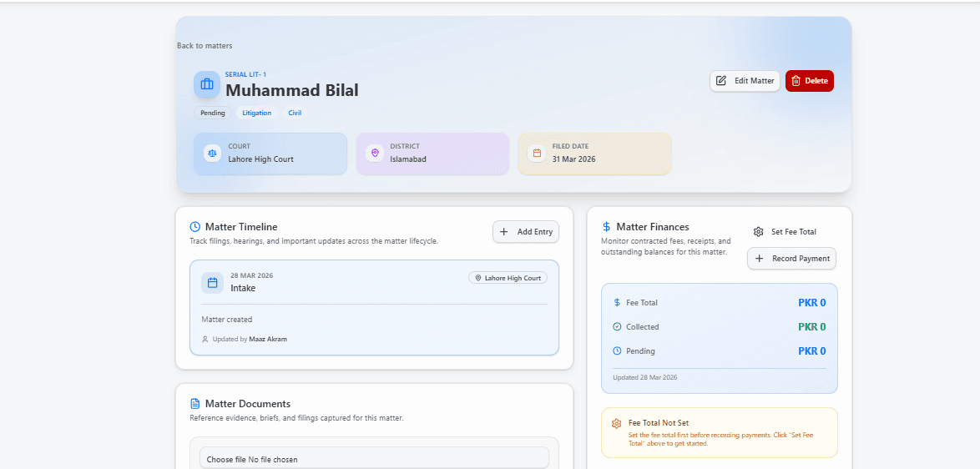Select the Civil tag
The height and width of the screenshot is (469, 980).
pyautogui.click(x=295, y=113)
